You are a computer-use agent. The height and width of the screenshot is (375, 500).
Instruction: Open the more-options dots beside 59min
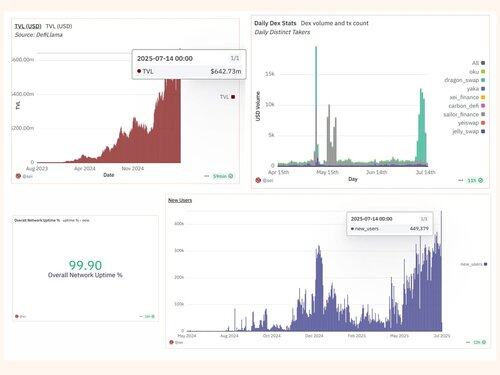click(207, 176)
